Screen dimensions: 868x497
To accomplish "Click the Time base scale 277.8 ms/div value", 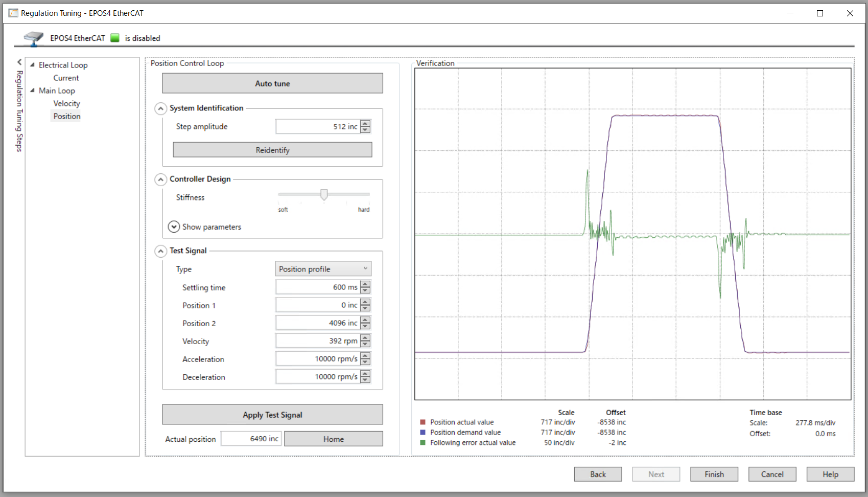I will [815, 423].
